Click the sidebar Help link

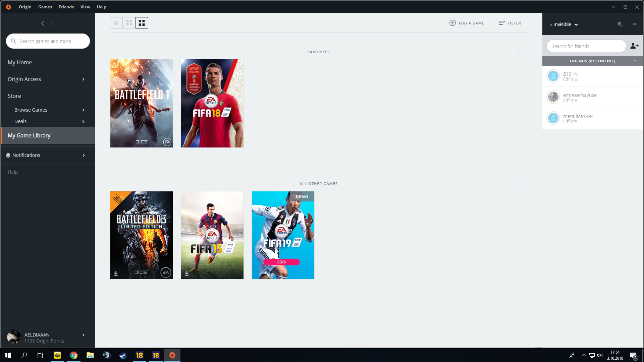[13, 172]
